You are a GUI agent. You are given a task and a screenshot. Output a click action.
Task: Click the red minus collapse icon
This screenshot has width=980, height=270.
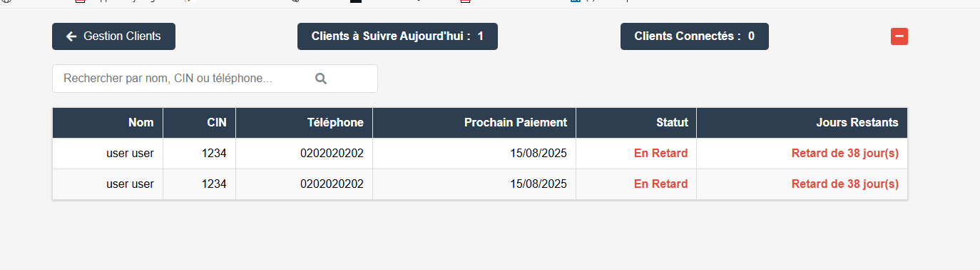[899, 36]
